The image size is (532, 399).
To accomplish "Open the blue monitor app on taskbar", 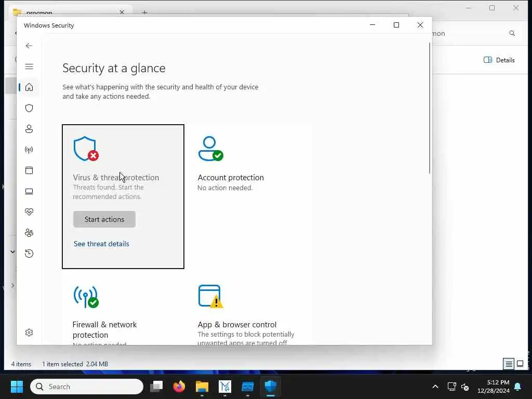I will click(x=248, y=387).
